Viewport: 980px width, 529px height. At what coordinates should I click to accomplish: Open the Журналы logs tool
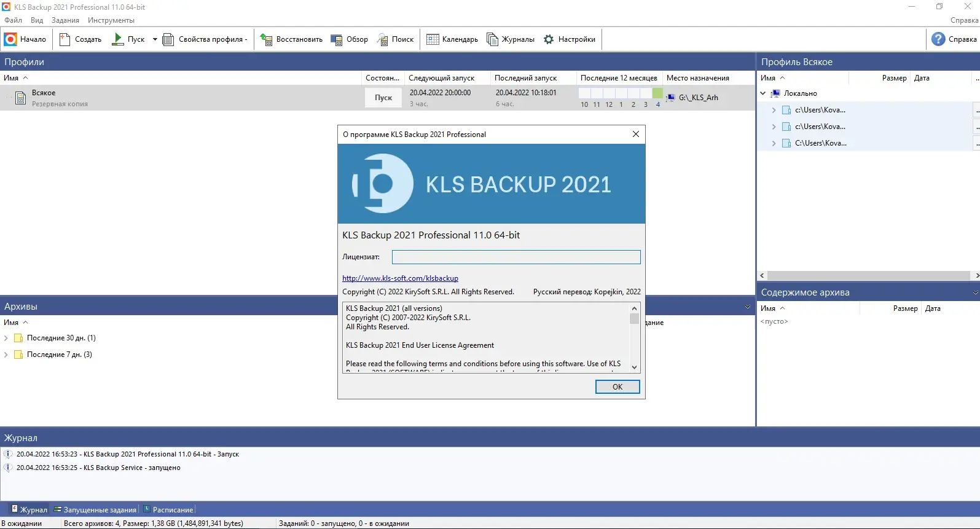pyautogui.click(x=511, y=39)
